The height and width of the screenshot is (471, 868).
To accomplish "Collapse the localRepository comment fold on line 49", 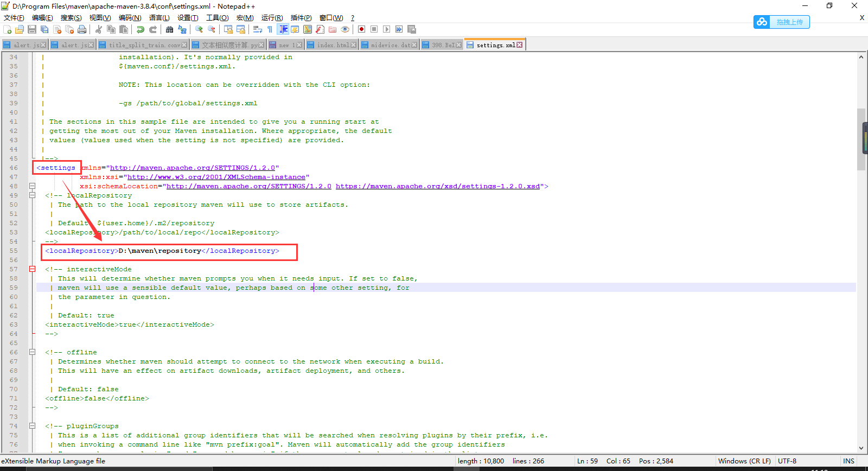I will (x=32, y=195).
